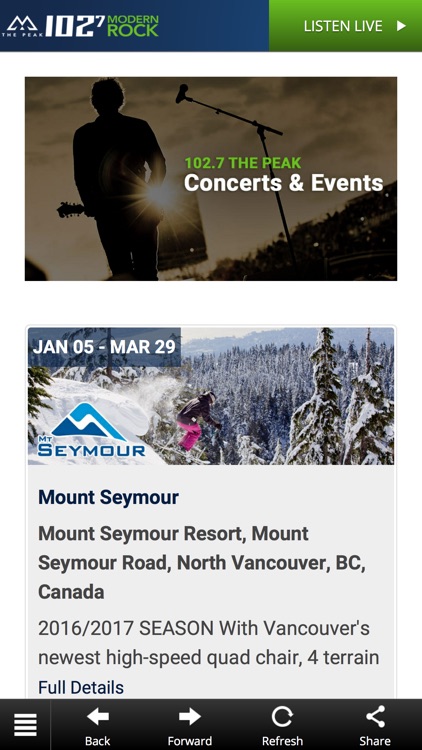The width and height of the screenshot is (422, 750).
Task: Click the Mt Seymour logo graphic
Action: click(91, 430)
